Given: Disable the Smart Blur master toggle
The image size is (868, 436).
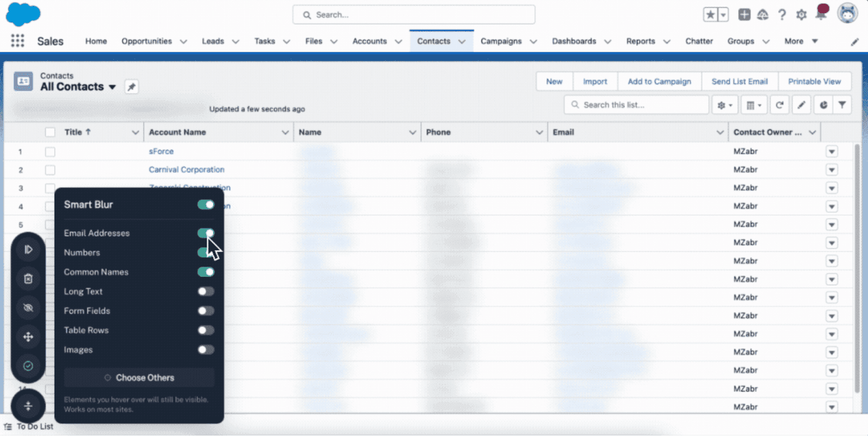Looking at the screenshot, I should (x=206, y=205).
